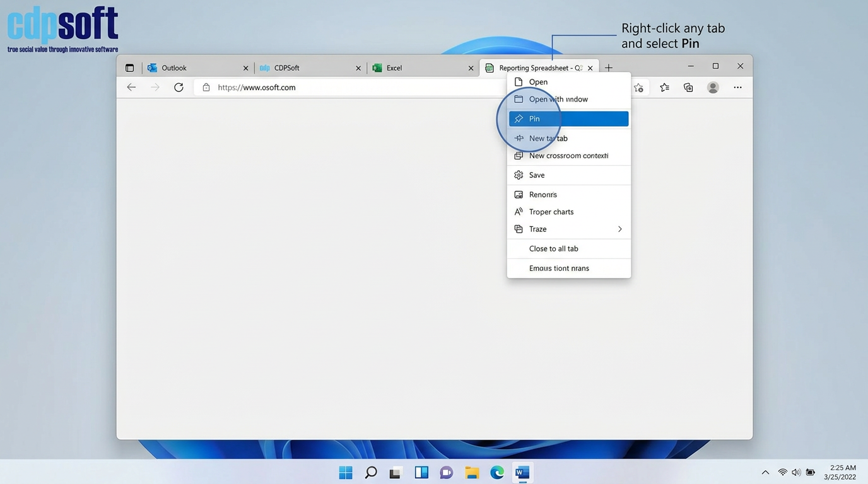Click Close to all tab option

(553, 249)
